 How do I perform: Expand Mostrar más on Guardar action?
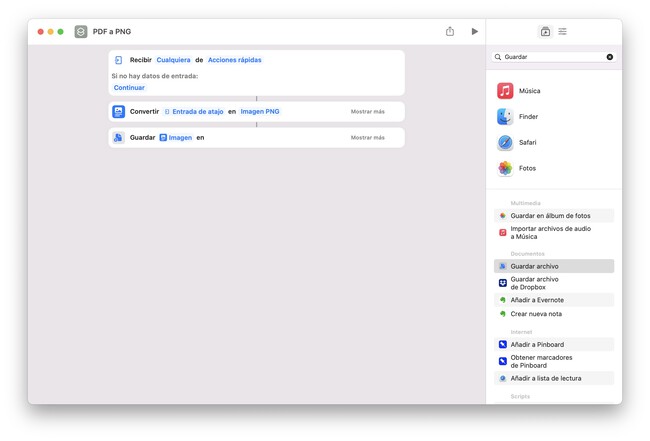click(x=367, y=138)
